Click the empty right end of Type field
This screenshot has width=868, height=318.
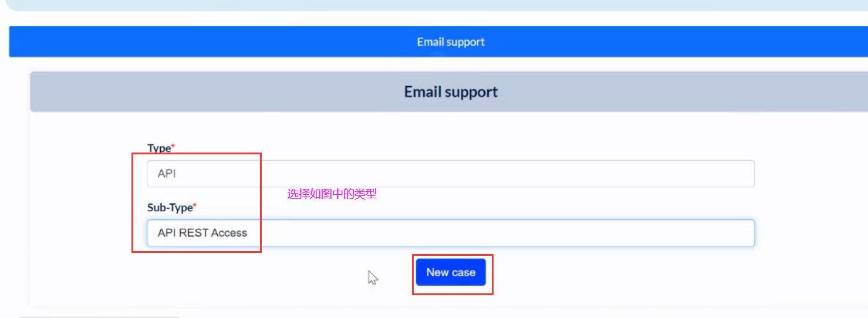(x=704, y=174)
